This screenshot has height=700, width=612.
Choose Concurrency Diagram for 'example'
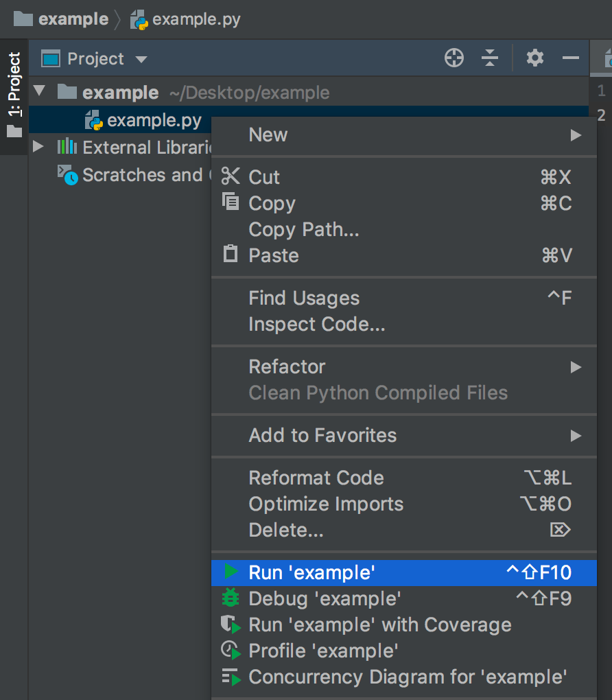(x=408, y=677)
